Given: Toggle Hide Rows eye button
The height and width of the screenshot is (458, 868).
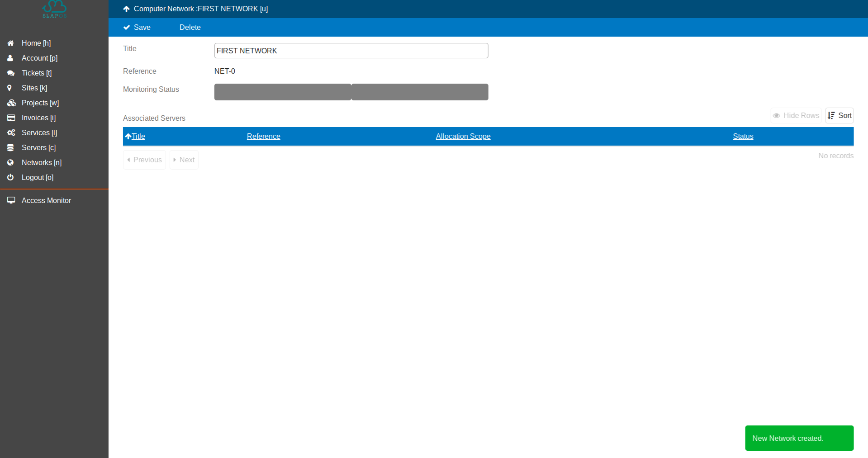Looking at the screenshot, I should coord(796,116).
